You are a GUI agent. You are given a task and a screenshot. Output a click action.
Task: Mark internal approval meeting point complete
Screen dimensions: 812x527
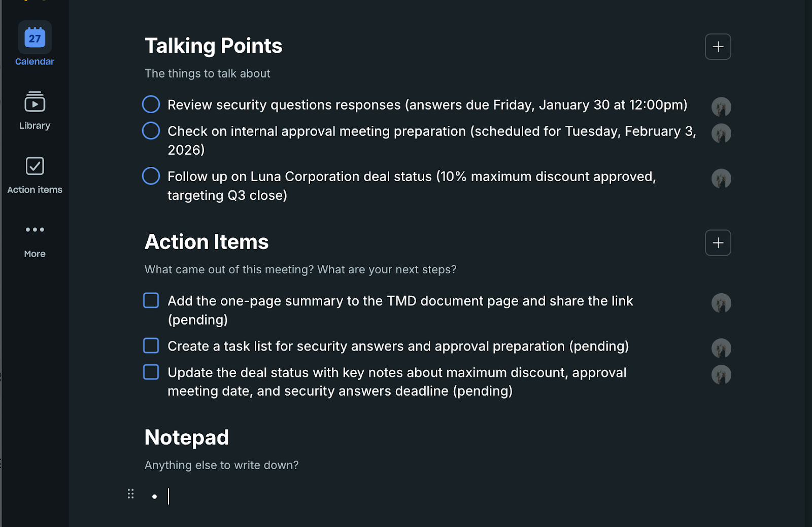point(151,131)
